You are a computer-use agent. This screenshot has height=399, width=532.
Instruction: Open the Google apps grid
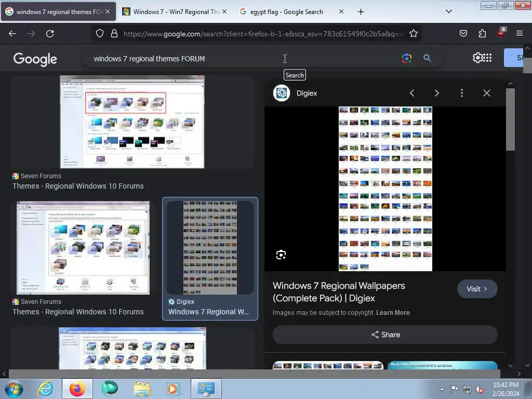487,58
